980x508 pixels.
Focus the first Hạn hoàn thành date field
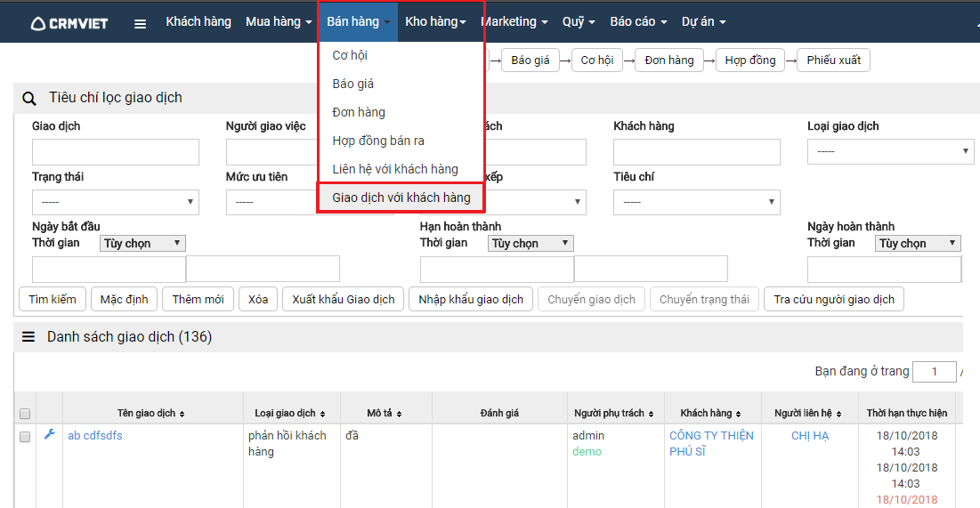497,269
